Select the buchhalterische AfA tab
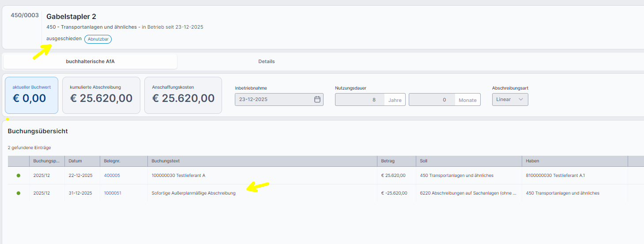Screen dimensions: 644x244 point(90,61)
